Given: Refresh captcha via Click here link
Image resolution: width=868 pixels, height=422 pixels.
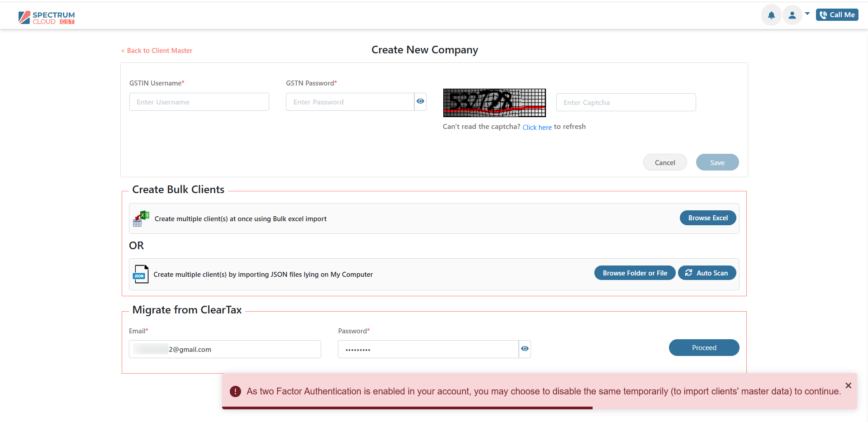Looking at the screenshot, I should coord(537,128).
